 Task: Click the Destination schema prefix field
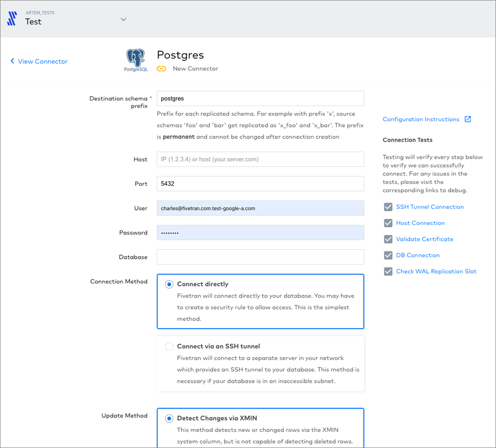click(260, 99)
